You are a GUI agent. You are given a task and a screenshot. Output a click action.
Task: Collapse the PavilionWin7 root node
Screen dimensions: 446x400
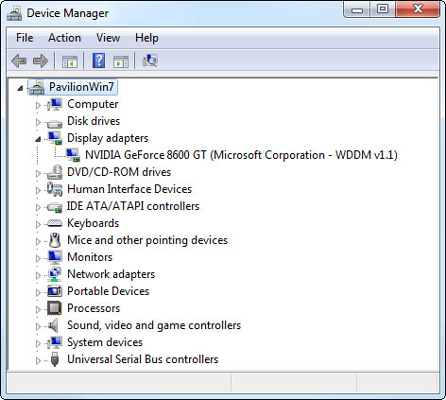[x=20, y=88]
